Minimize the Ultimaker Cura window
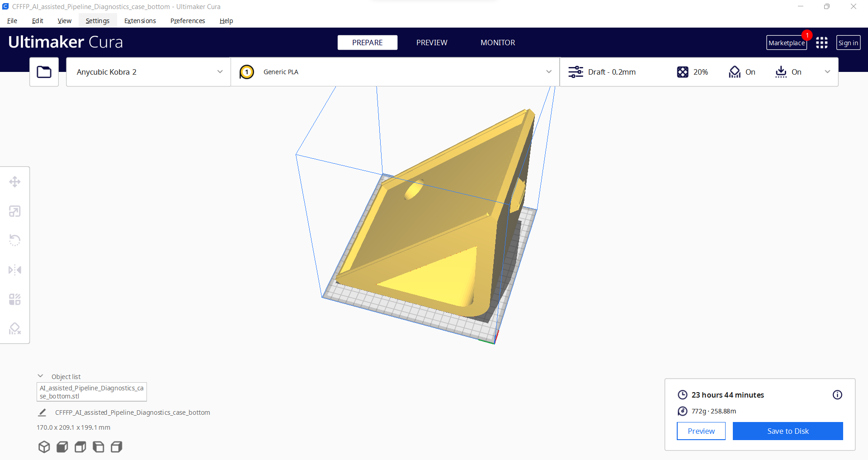The height and width of the screenshot is (460, 868). click(x=801, y=7)
